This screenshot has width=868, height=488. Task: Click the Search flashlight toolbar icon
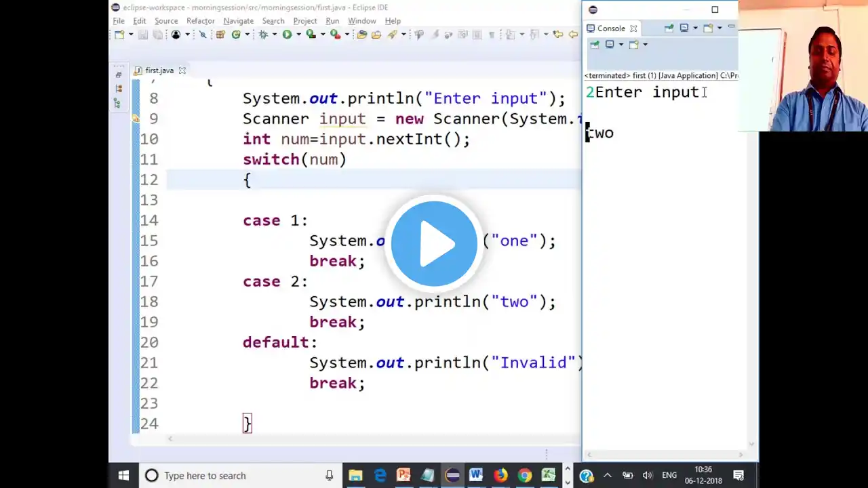[x=392, y=35]
